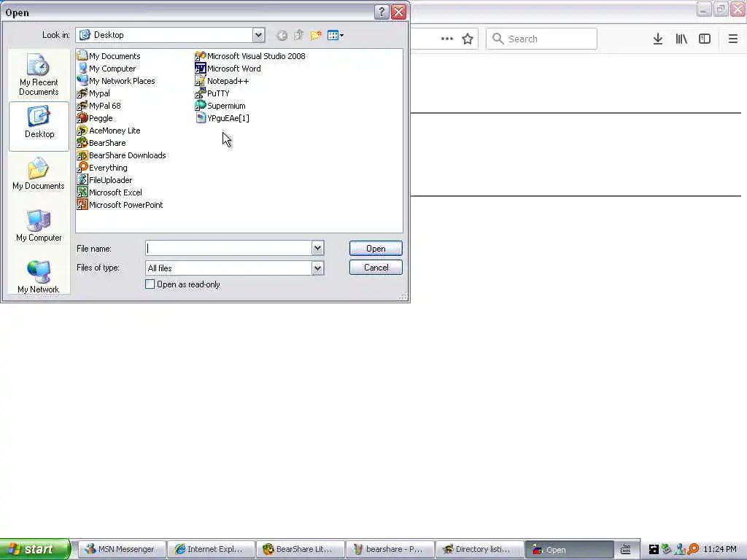Open the browser Library icon
Image resolution: width=747 pixels, height=560 pixels.
[681, 39]
